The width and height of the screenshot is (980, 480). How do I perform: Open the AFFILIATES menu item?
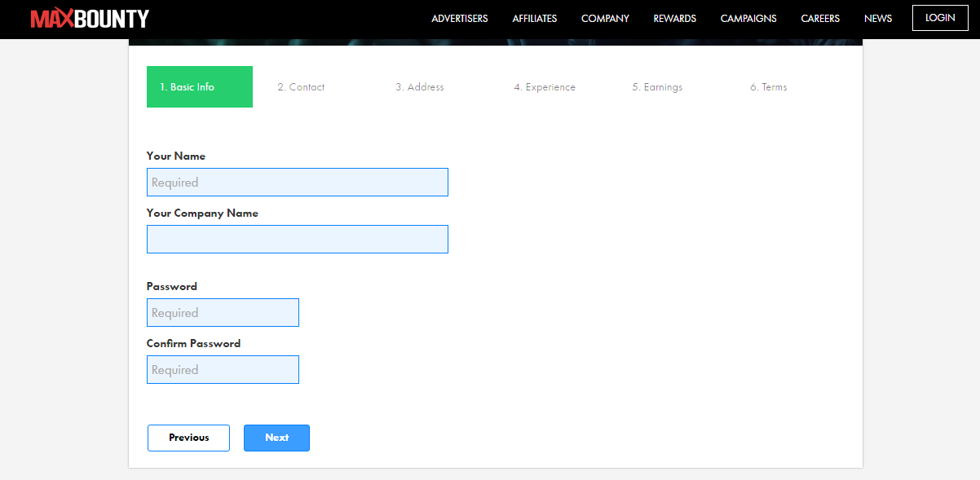point(534,18)
